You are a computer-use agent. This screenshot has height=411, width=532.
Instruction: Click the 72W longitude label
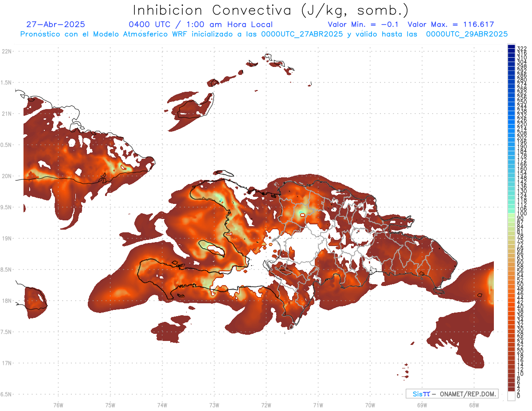[266, 405]
